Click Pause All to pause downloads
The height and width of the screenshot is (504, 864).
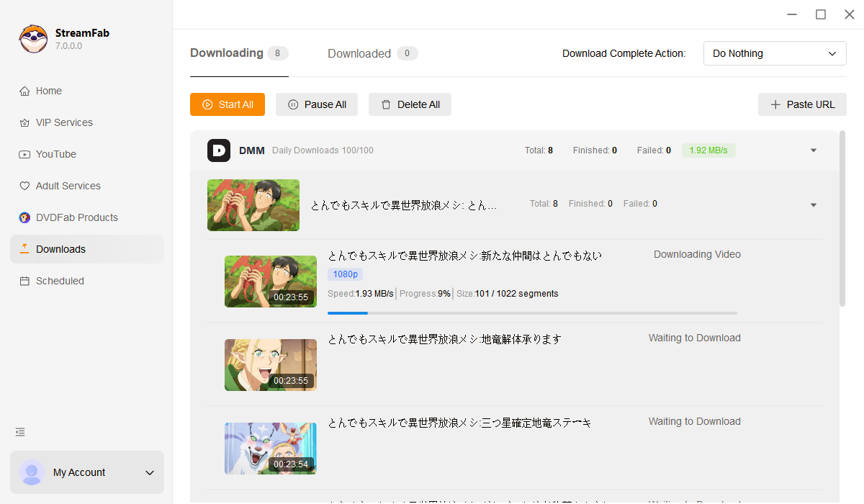click(317, 104)
